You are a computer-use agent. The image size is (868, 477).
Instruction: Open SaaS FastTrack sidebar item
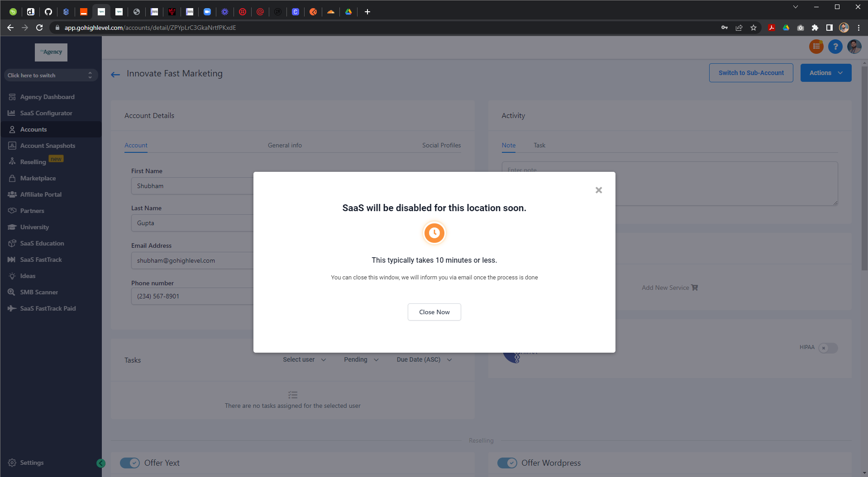(41, 260)
